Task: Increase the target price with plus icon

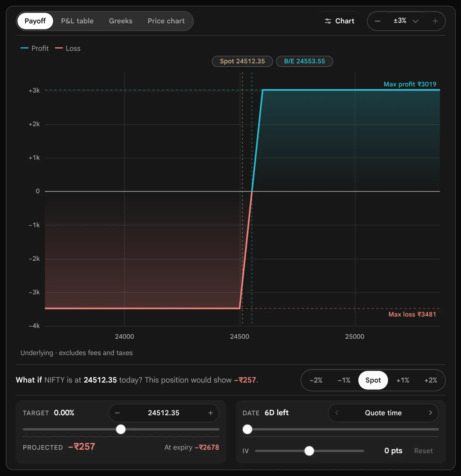Action: pyautogui.click(x=211, y=413)
